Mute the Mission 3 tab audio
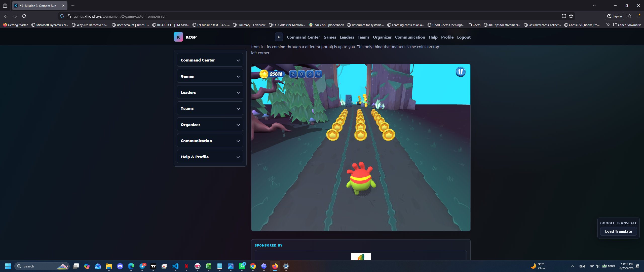The height and width of the screenshot is (272, 644). 21,6
